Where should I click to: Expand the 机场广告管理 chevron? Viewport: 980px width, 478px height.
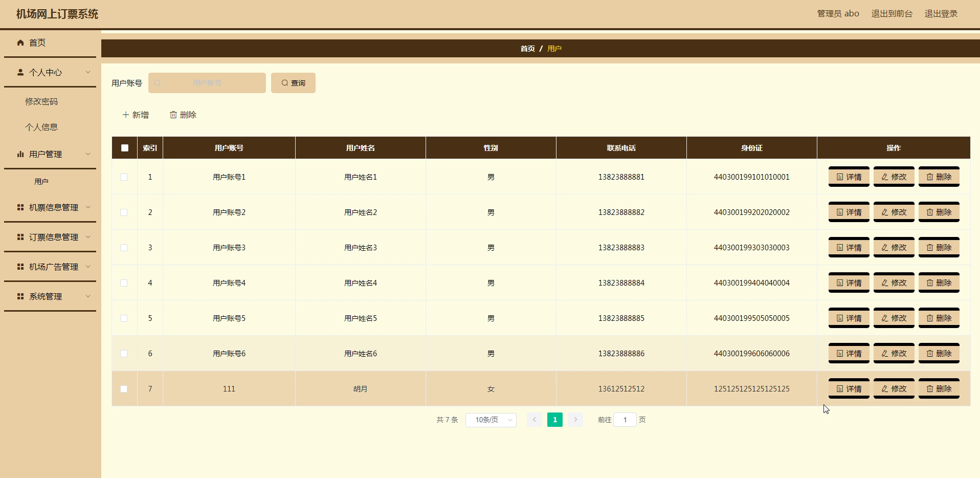click(x=88, y=267)
